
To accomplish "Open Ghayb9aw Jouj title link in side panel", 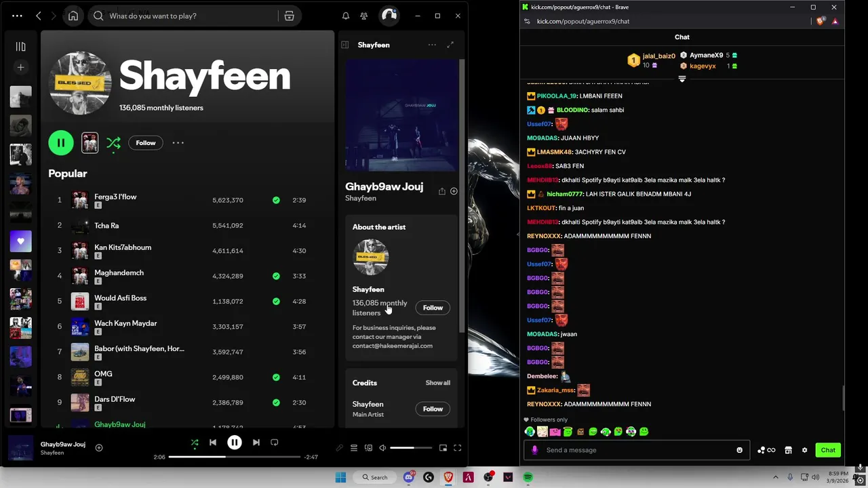I will tap(384, 186).
